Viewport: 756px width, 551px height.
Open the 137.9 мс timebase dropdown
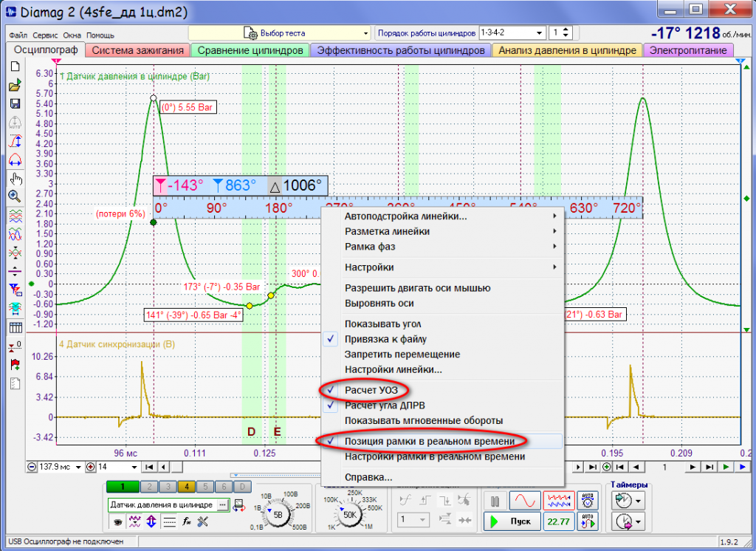(78, 467)
